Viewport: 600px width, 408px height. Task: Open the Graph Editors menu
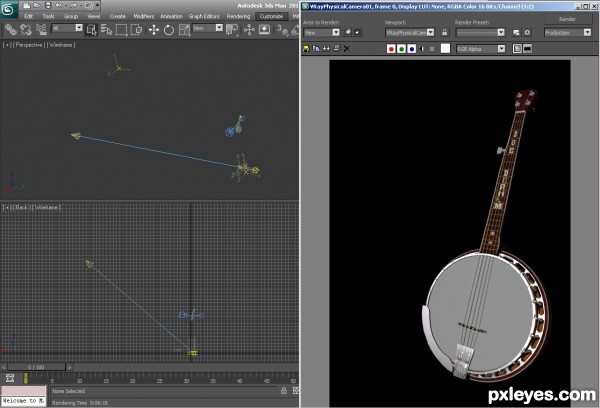(x=204, y=16)
